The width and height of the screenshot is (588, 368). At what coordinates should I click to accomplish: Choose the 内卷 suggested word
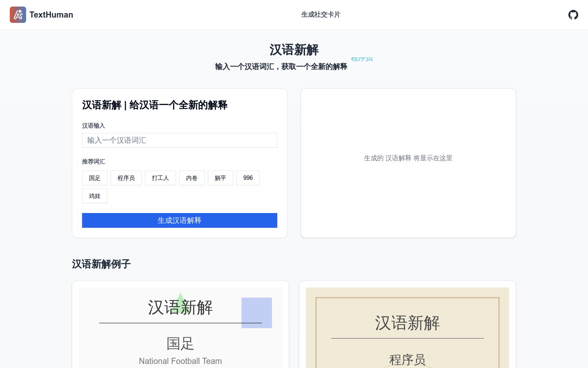[192, 178]
